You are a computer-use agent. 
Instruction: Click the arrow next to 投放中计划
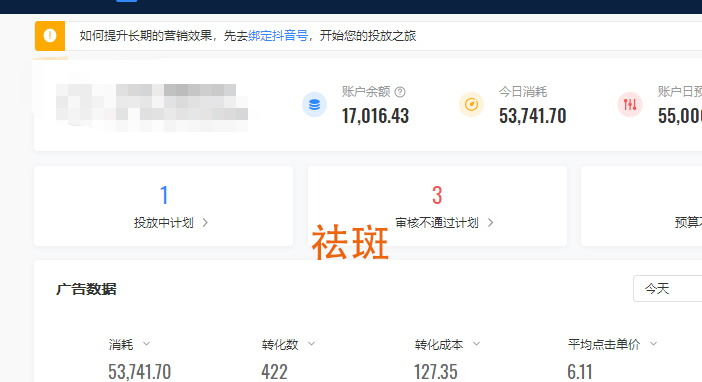205,223
